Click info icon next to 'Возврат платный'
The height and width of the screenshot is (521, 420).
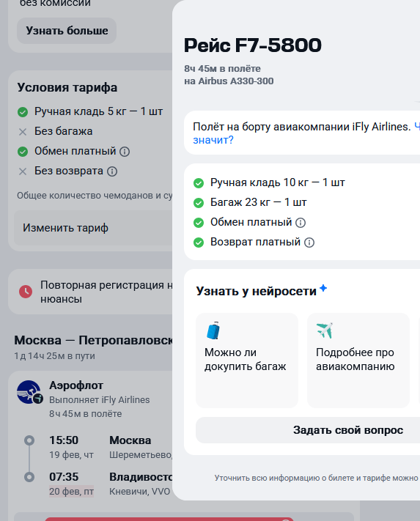pyautogui.click(x=309, y=243)
